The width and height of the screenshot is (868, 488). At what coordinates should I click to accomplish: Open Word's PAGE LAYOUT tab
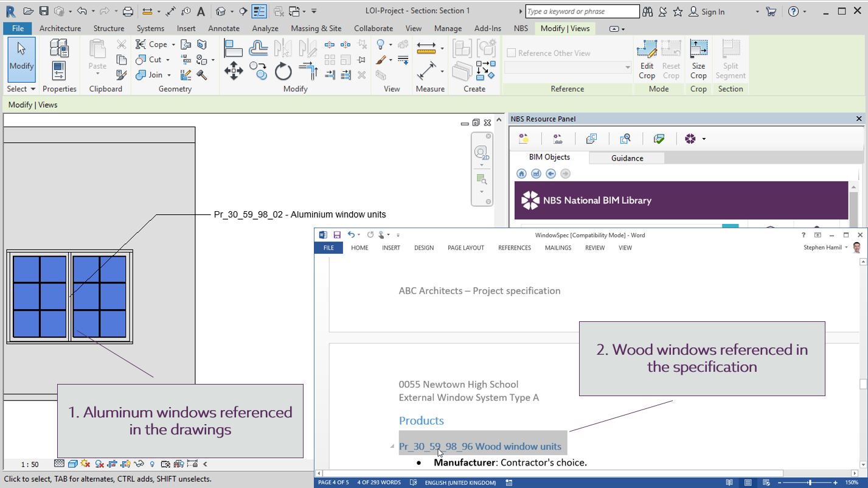(x=466, y=248)
